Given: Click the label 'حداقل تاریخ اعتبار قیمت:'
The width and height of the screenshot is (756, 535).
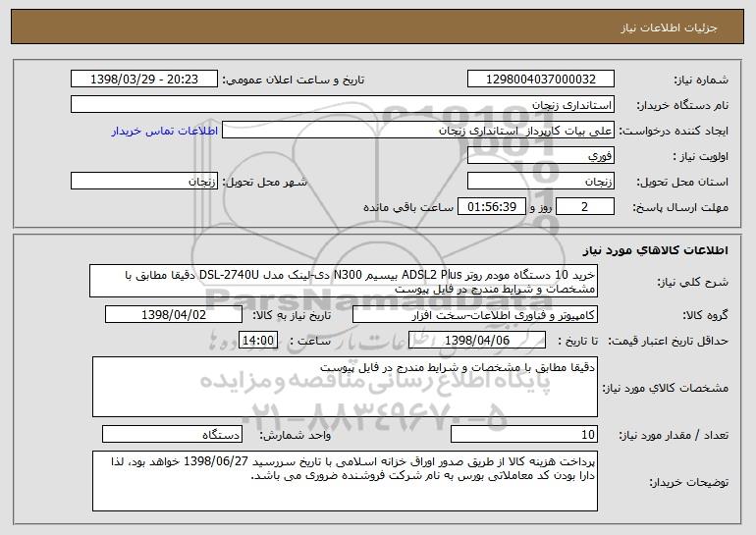Looking at the screenshot, I should (668, 341).
